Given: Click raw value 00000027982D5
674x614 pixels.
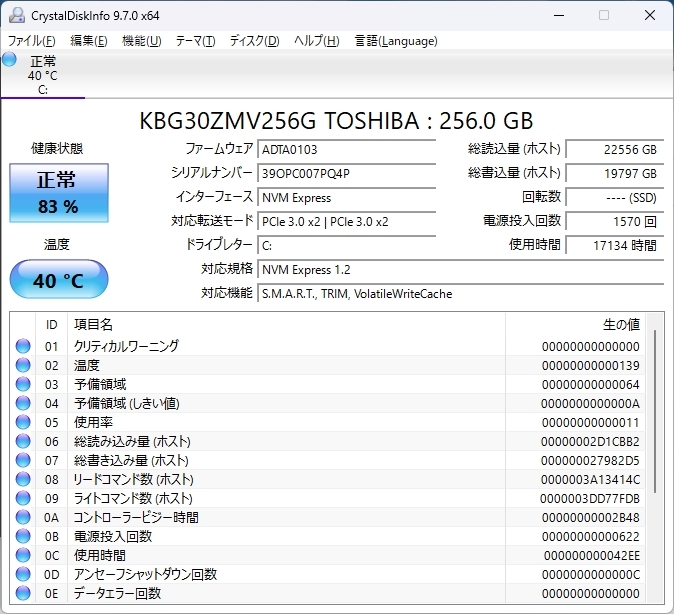Looking at the screenshot, I should pyautogui.click(x=590, y=460).
